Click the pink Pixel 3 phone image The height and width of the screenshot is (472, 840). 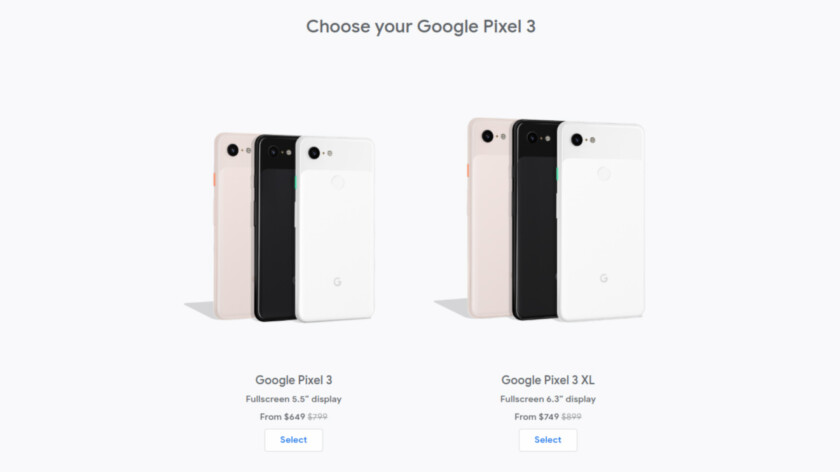tap(234, 226)
